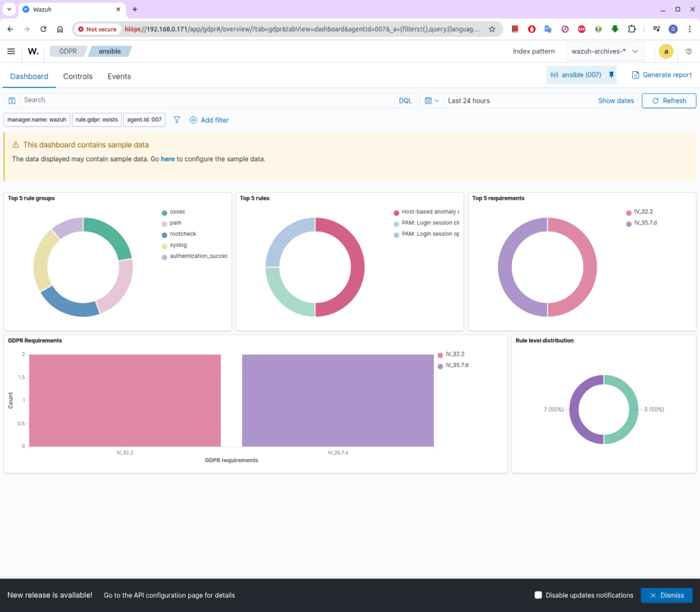Enable Disable updates notifications checkbox
Viewport: 700px width, 612px height.
click(x=539, y=595)
